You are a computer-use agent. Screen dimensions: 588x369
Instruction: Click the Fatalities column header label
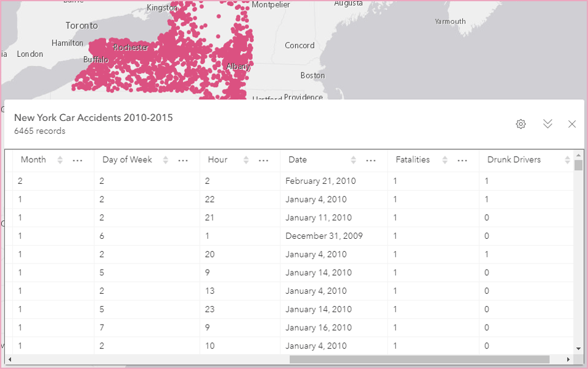pyautogui.click(x=412, y=160)
